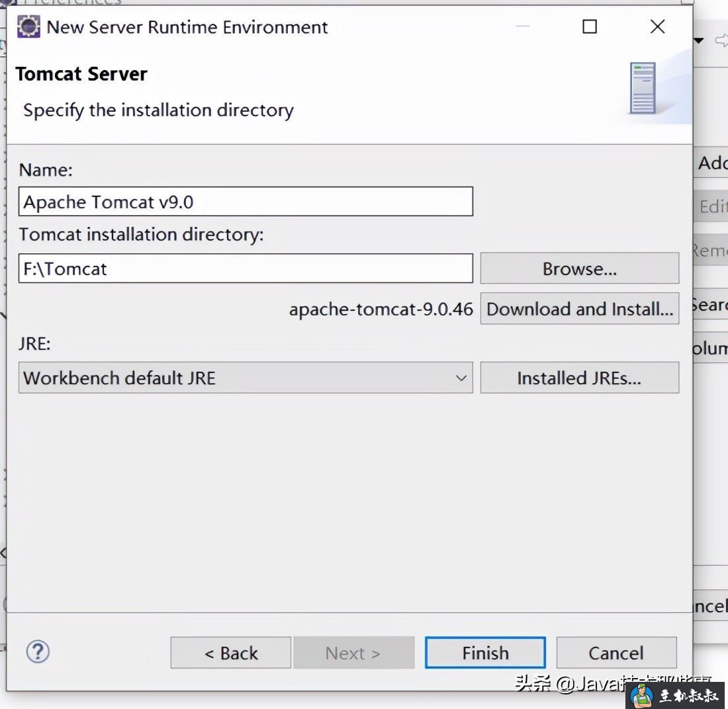This screenshot has height=709, width=728.
Task: Open the Workbench default JRE dropdown
Action: [x=246, y=378]
